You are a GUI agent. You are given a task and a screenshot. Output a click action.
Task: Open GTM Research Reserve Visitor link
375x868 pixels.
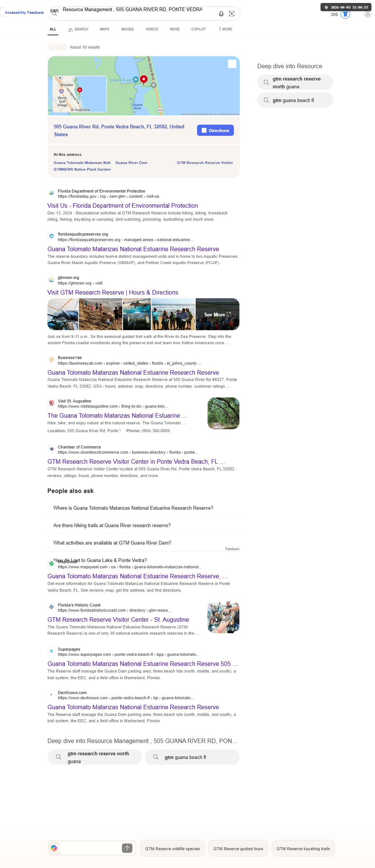coord(205,163)
